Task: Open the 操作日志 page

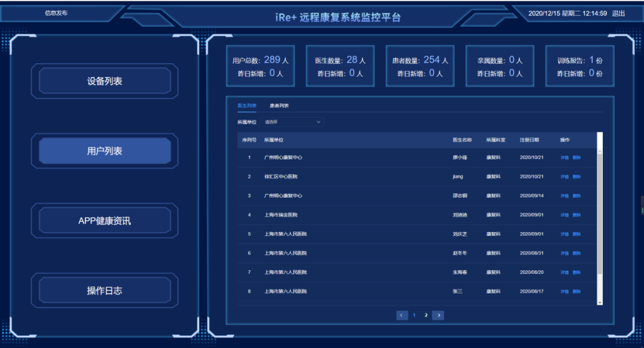Action: click(105, 291)
